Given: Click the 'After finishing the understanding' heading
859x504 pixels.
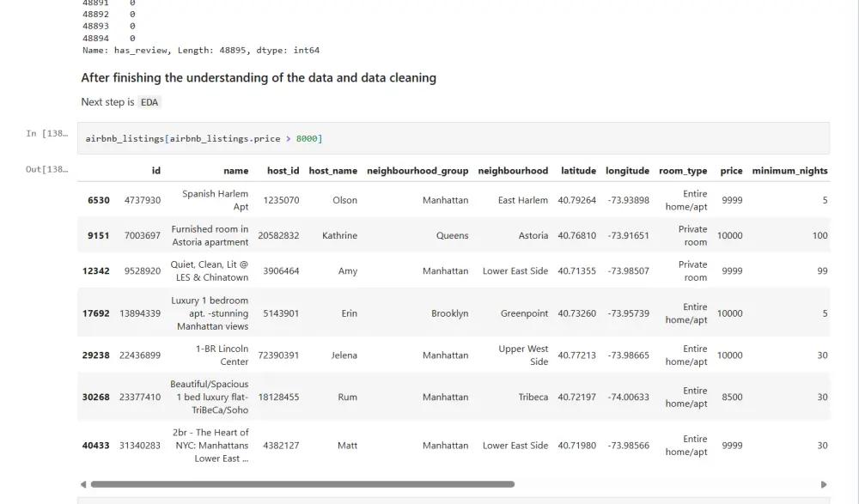Looking at the screenshot, I should coord(259,78).
